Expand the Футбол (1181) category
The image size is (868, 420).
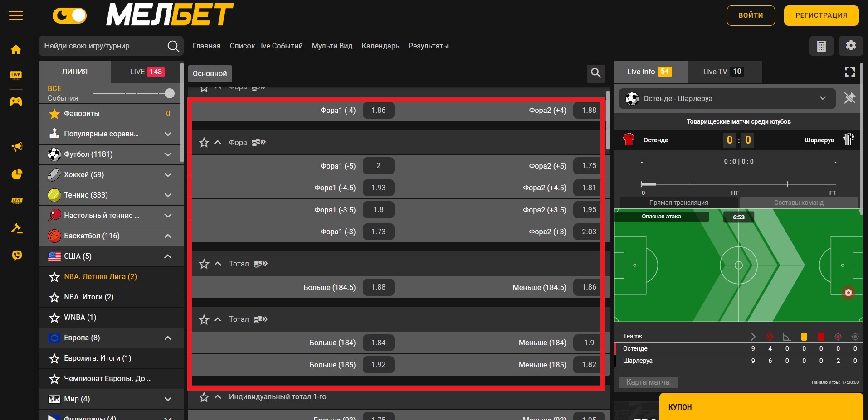[x=168, y=154]
